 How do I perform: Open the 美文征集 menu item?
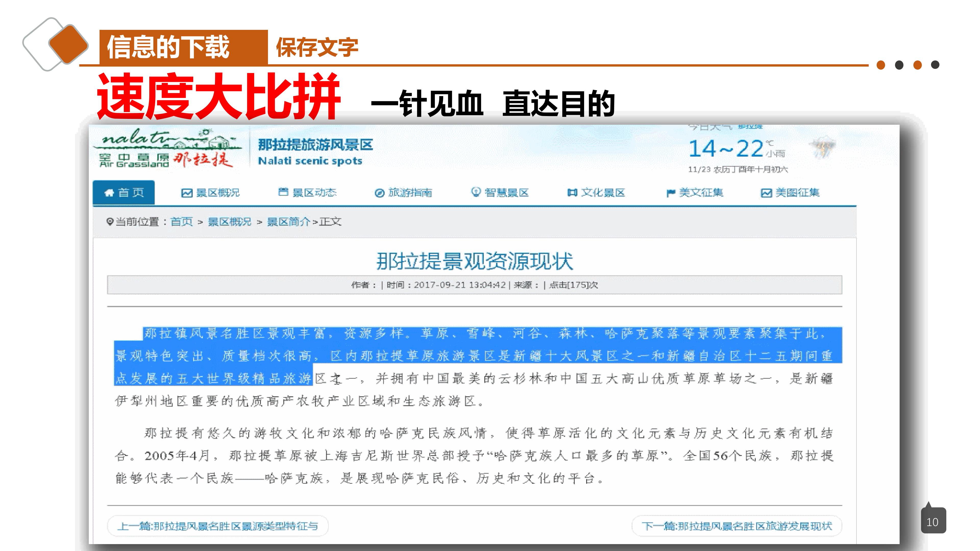click(x=695, y=193)
